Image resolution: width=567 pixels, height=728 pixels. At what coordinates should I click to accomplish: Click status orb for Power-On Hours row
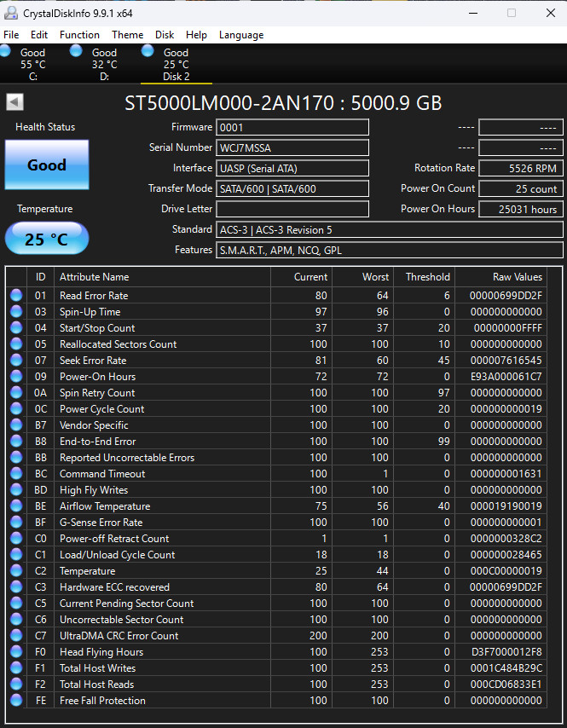[x=16, y=377]
